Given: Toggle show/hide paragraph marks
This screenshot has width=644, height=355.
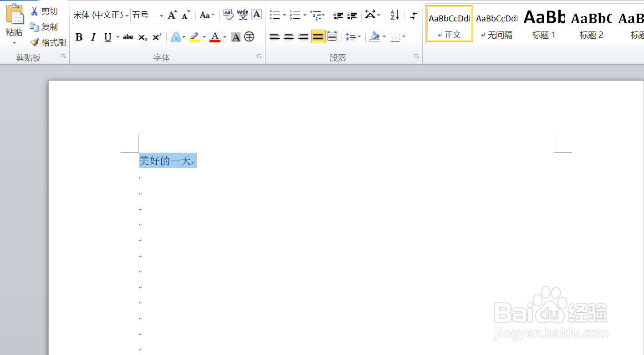Looking at the screenshot, I should 413,15.
